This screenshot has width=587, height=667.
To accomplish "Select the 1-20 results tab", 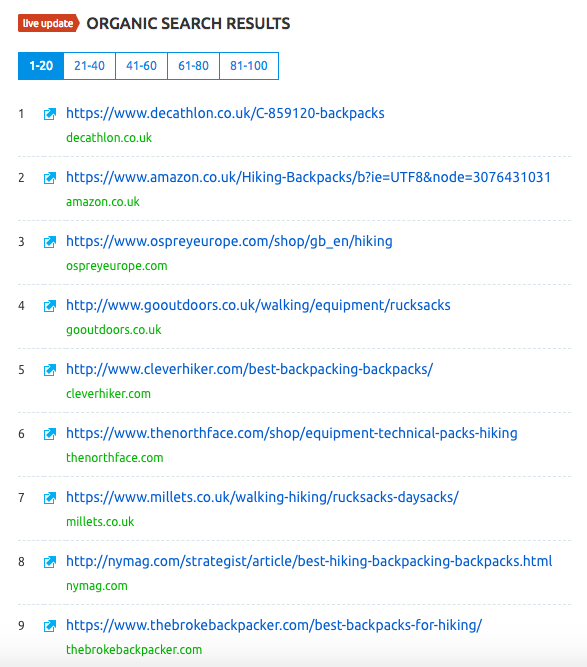I will [x=41, y=66].
